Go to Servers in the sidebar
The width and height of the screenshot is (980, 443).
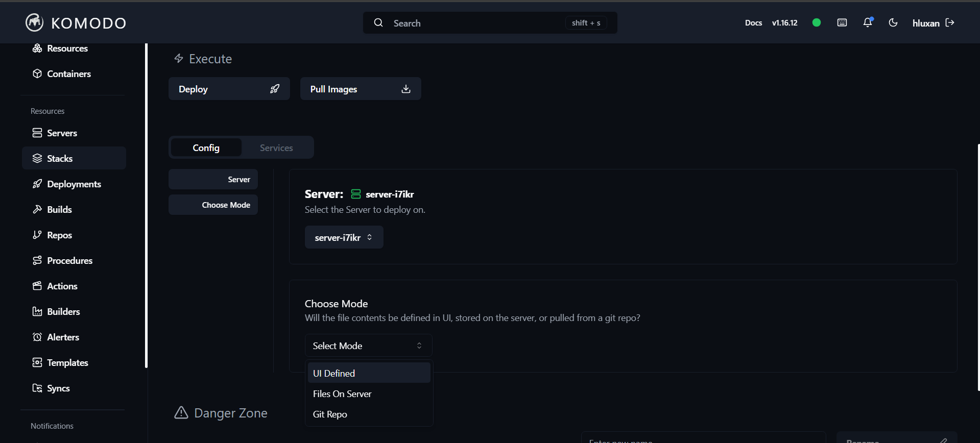click(62, 133)
